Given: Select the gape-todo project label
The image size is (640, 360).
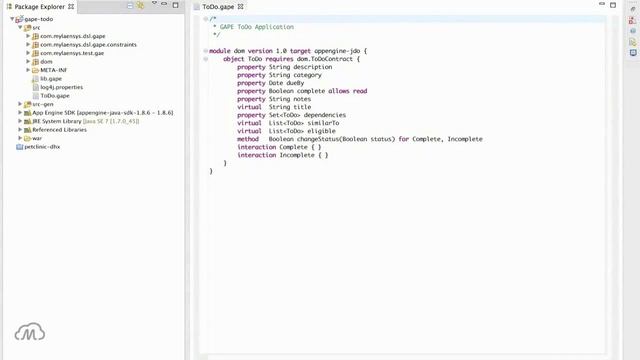Looking at the screenshot, I should (38, 19).
